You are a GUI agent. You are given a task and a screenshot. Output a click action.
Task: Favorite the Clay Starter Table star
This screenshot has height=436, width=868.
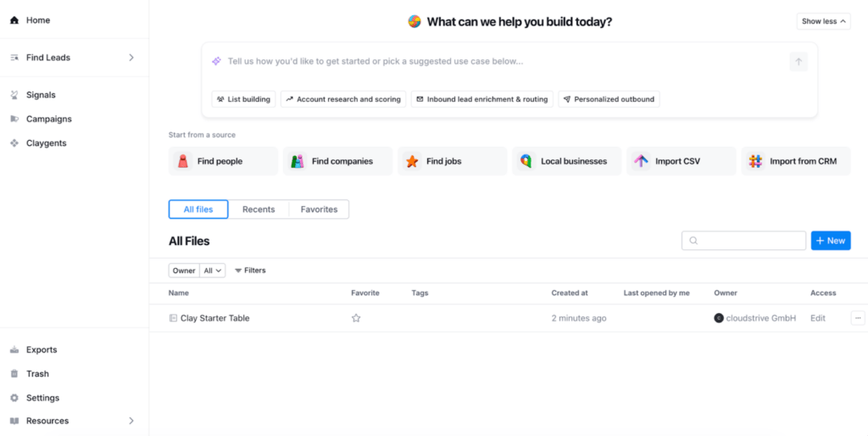coord(356,318)
